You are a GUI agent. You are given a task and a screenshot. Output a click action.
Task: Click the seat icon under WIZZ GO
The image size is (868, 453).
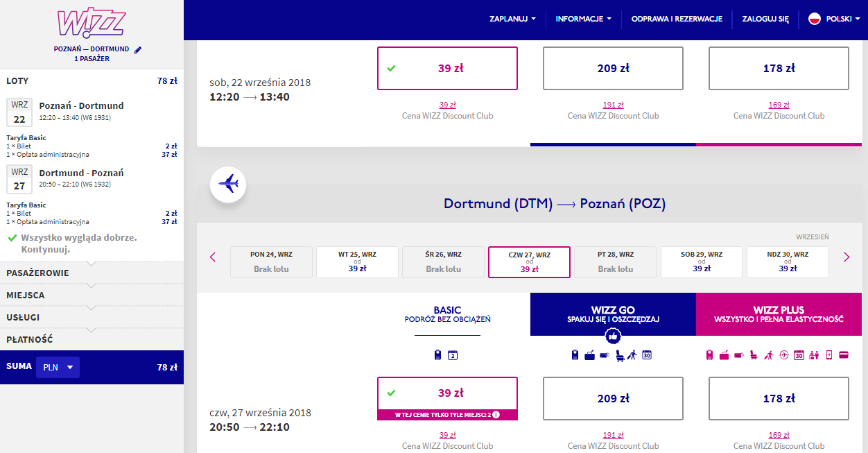click(x=620, y=355)
